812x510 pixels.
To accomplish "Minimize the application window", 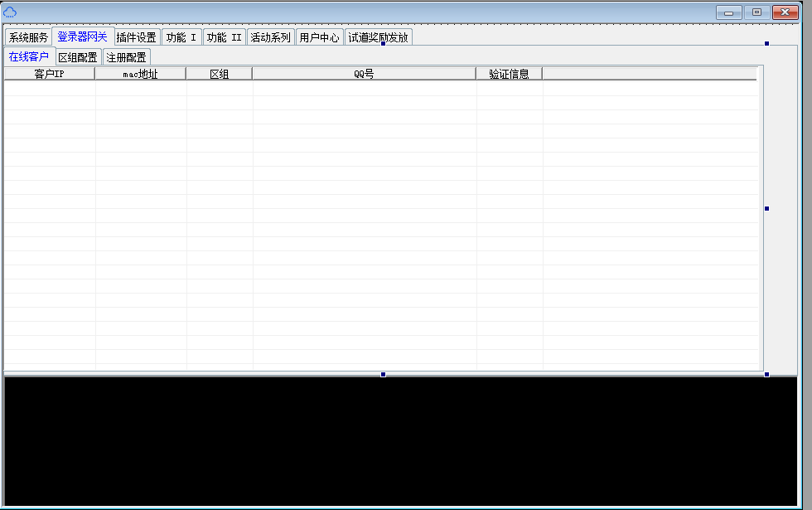I will coord(729,12).
